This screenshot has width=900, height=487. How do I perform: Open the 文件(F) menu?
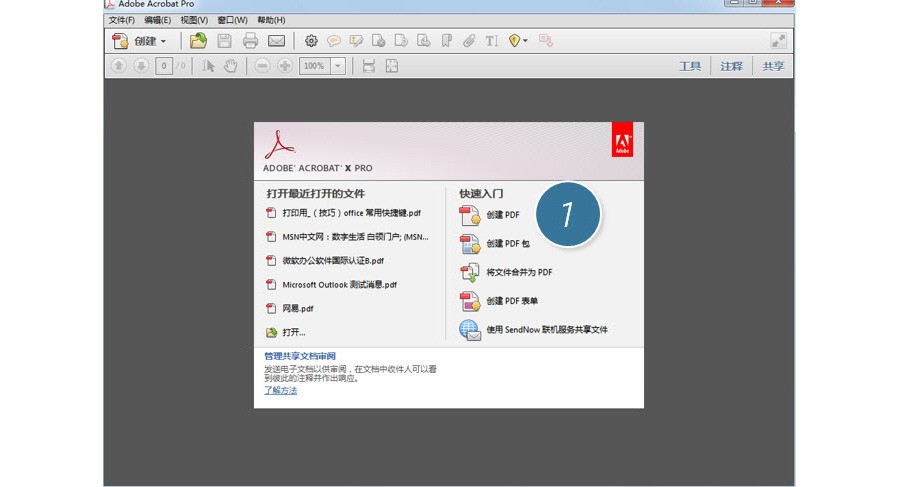122,20
